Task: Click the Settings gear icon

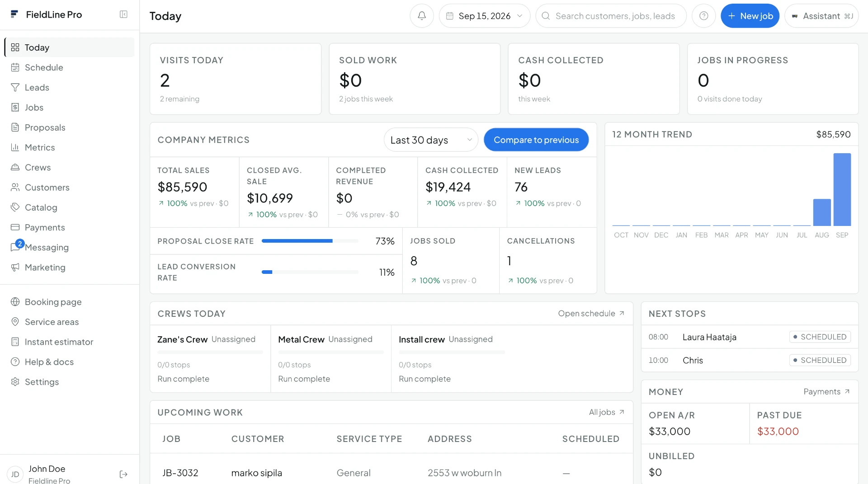Action: tap(15, 382)
